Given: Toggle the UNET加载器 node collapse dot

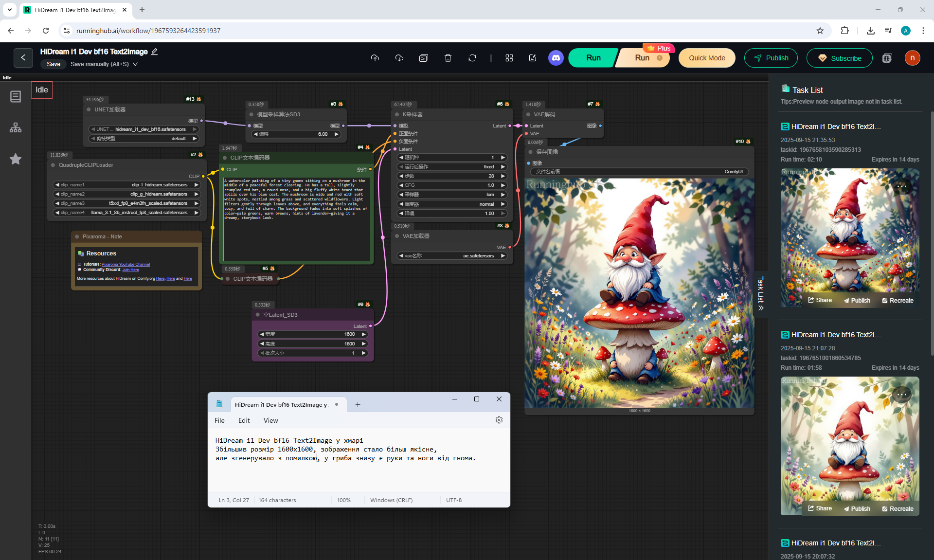Looking at the screenshot, I should pos(89,109).
